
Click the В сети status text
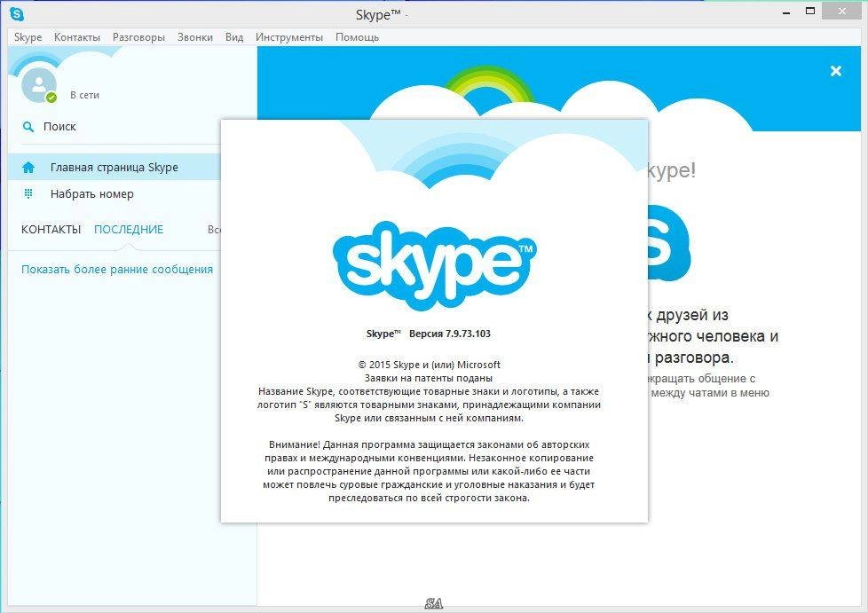84,95
